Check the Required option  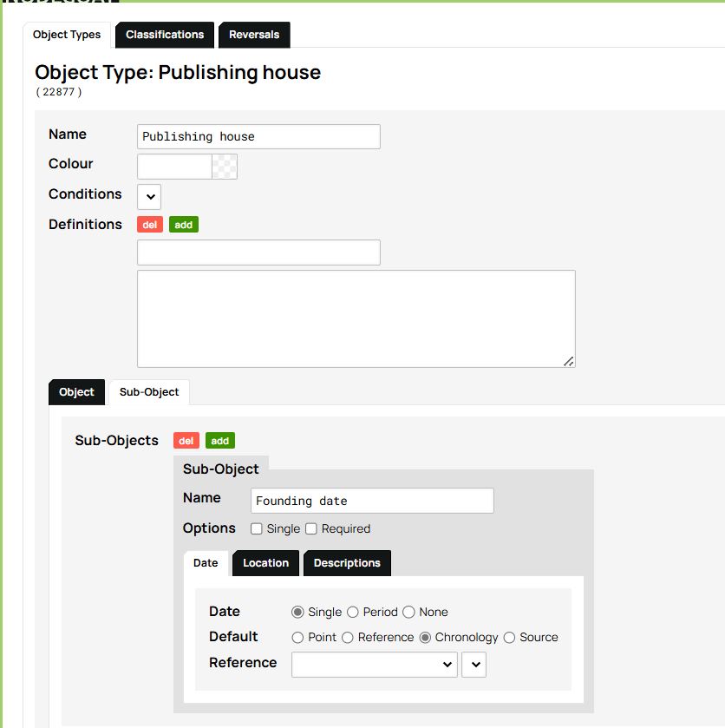point(311,528)
